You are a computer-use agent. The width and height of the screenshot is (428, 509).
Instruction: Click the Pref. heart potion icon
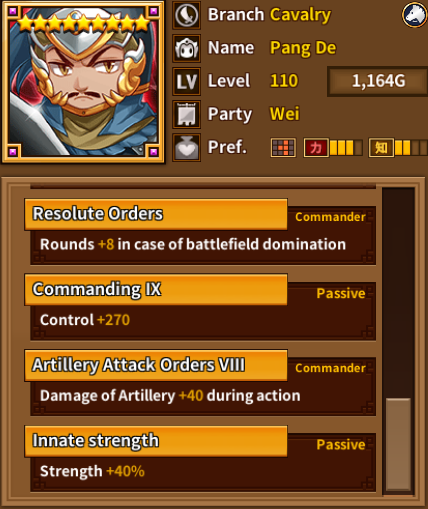tap(186, 147)
